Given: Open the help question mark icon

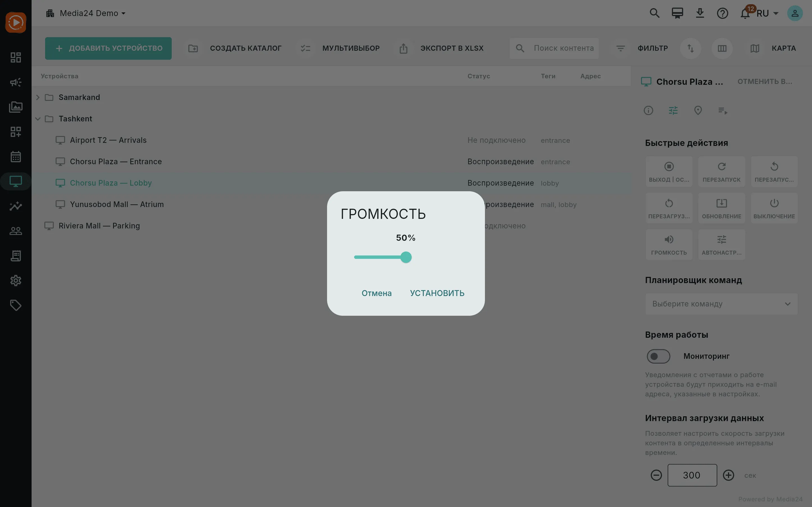Looking at the screenshot, I should 722,14.
